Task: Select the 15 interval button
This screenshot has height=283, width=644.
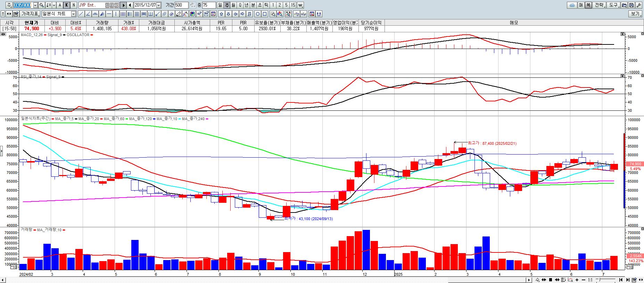Action: click(x=293, y=5)
